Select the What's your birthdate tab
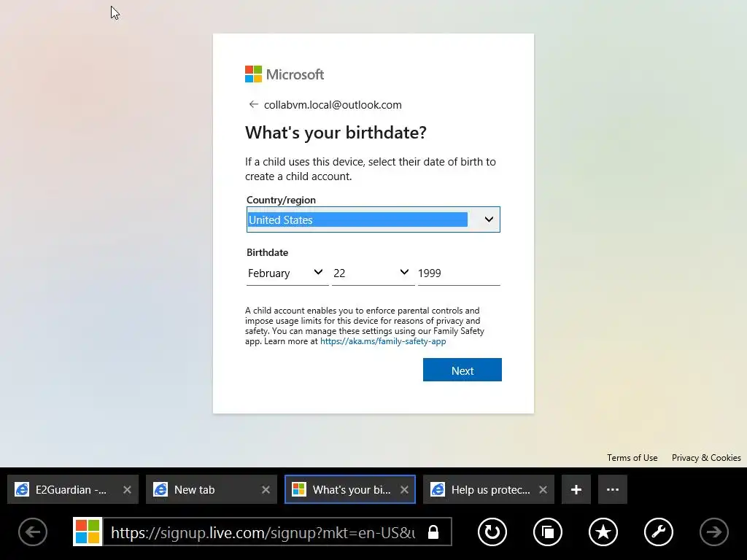747x560 pixels. pos(349,489)
